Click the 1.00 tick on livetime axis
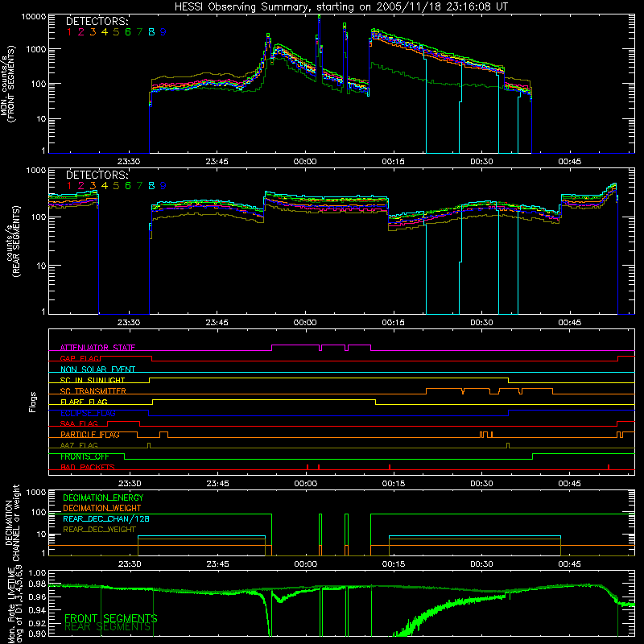Image resolution: width=644 pixels, height=644 pixels. click(37, 572)
